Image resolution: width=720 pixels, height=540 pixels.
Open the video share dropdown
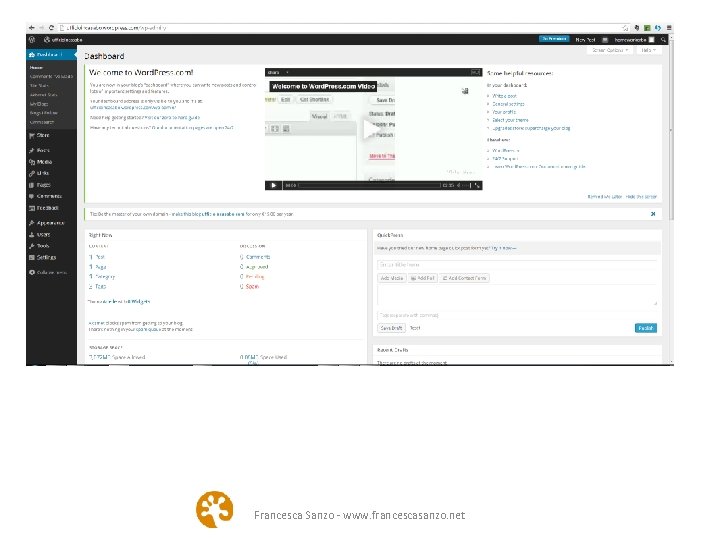click(x=278, y=73)
